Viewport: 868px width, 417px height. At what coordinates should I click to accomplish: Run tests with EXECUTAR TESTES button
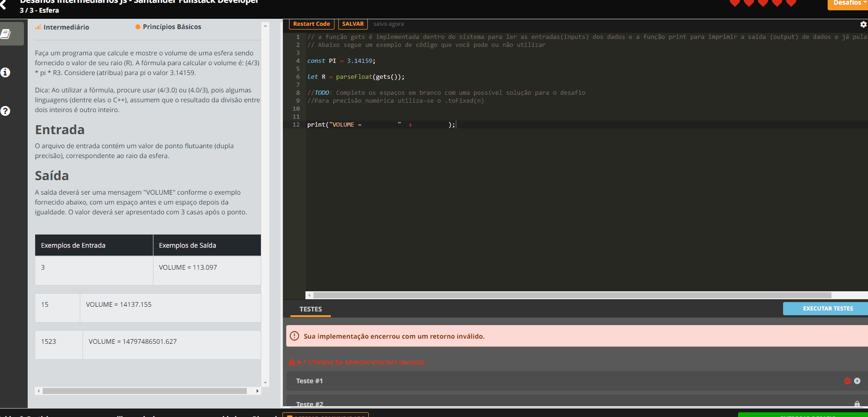[x=828, y=309]
